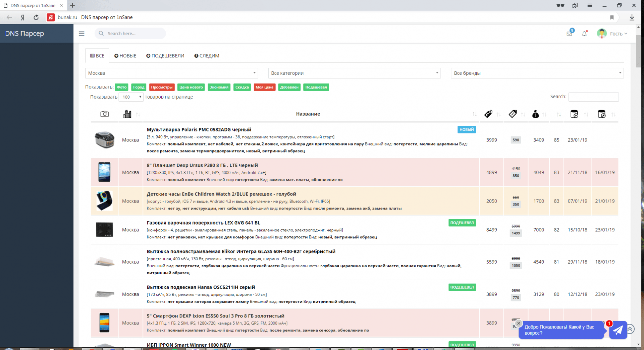Open DNS Парсер logo link

(24, 34)
